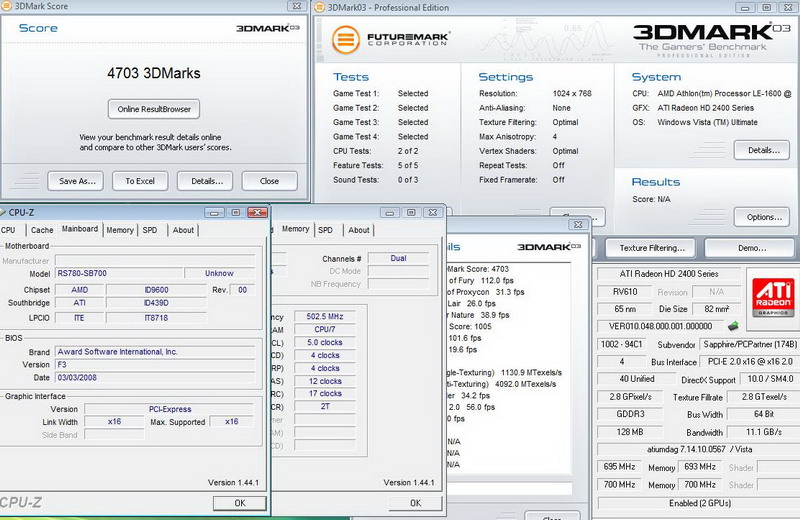The height and width of the screenshot is (520, 800).
Task: Switch to Cache tab in CPU-Z
Action: 42,230
